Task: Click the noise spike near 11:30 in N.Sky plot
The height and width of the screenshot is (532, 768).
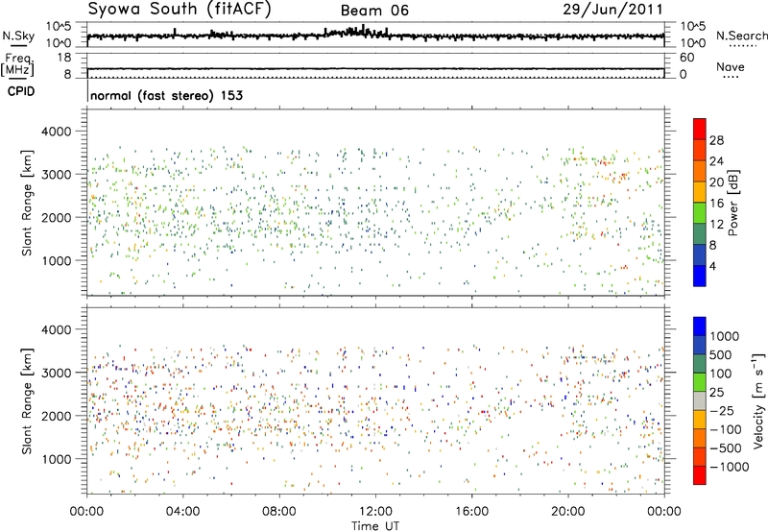Action: tap(363, 30)
